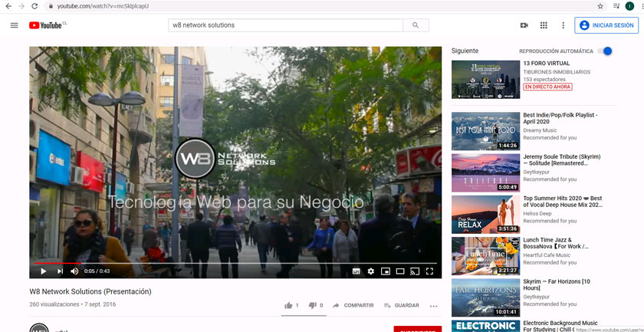Reload the current page
The height and width of the screenshot is (332, 644).
(x=34, y=6)
